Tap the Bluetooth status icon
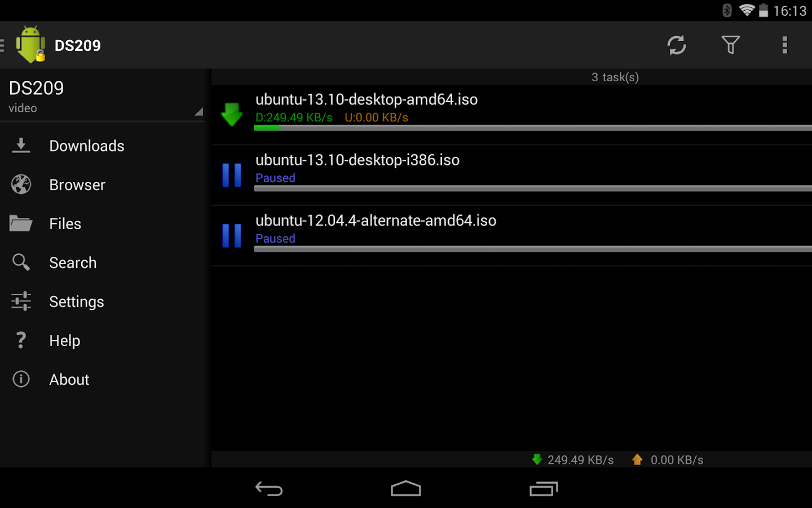This screenshot has height=508, width=812. (727, 10)
